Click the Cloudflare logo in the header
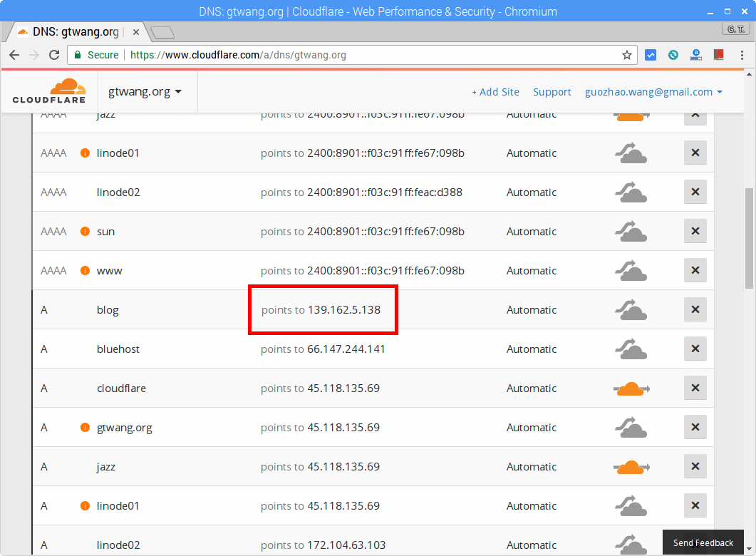The height and width of the screenshot is (556, 756). (x=48, y=91)
